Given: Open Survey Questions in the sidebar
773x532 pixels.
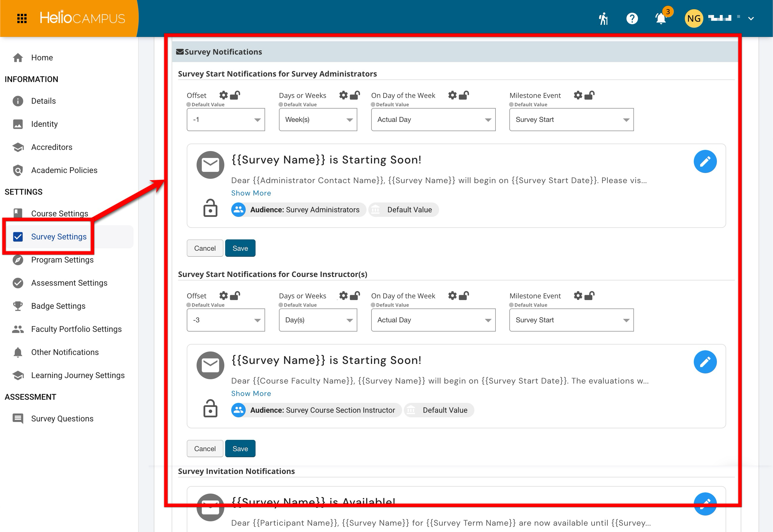Looking at the screenshot, I should 62,419.
